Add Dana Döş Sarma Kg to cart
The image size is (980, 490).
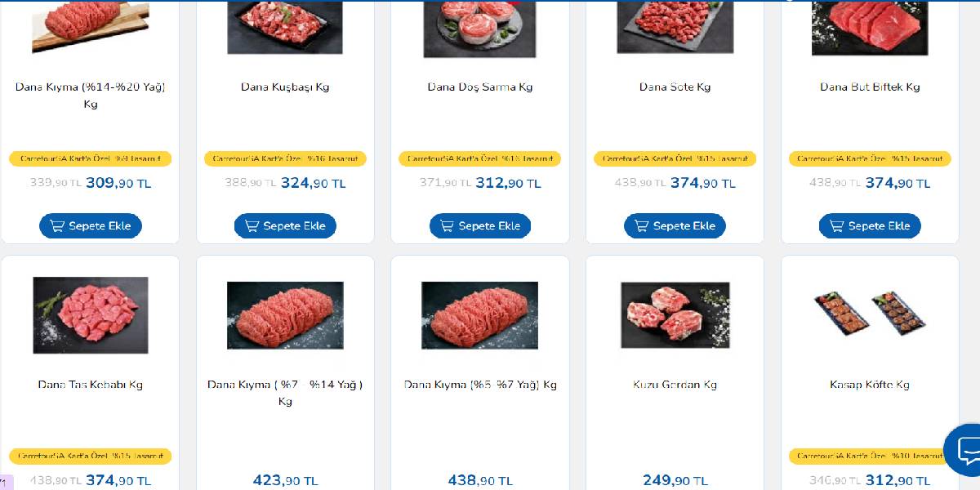point(480,226)
